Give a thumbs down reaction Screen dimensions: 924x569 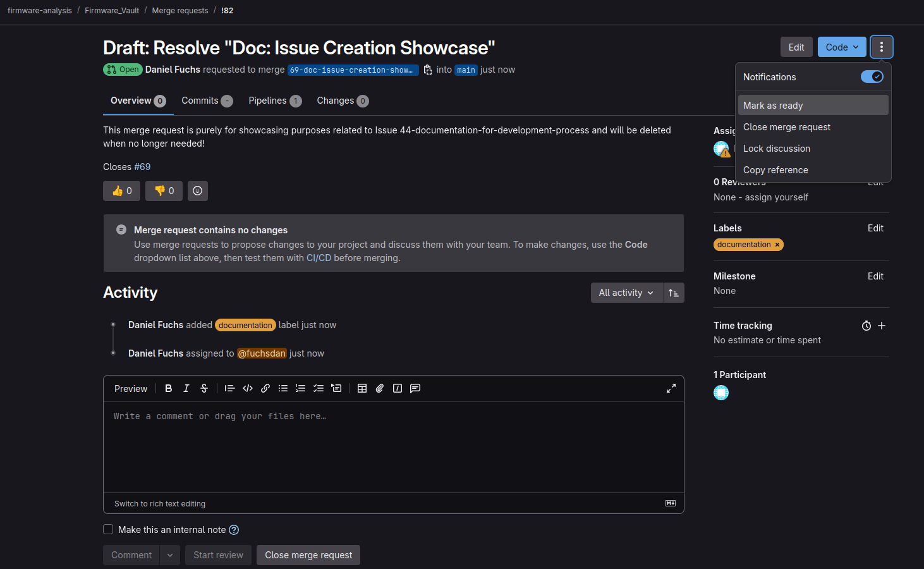click(x=164, y=191)
